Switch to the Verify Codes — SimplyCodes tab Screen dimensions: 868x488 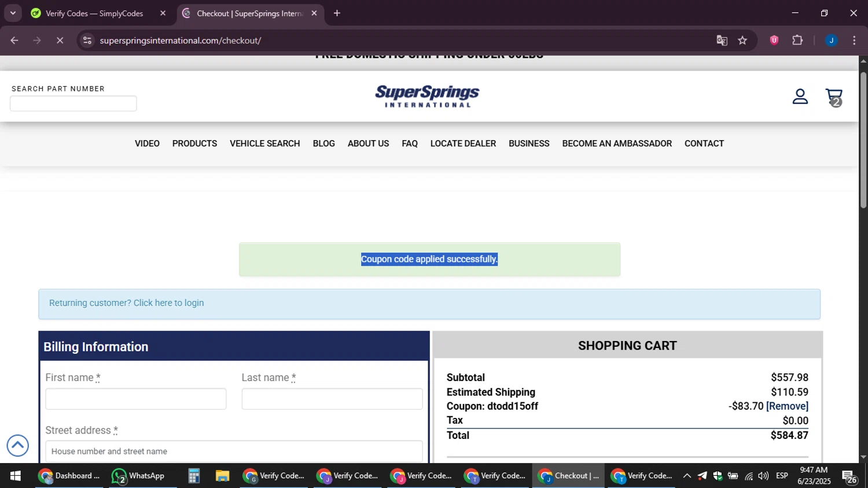pos(94,13)
